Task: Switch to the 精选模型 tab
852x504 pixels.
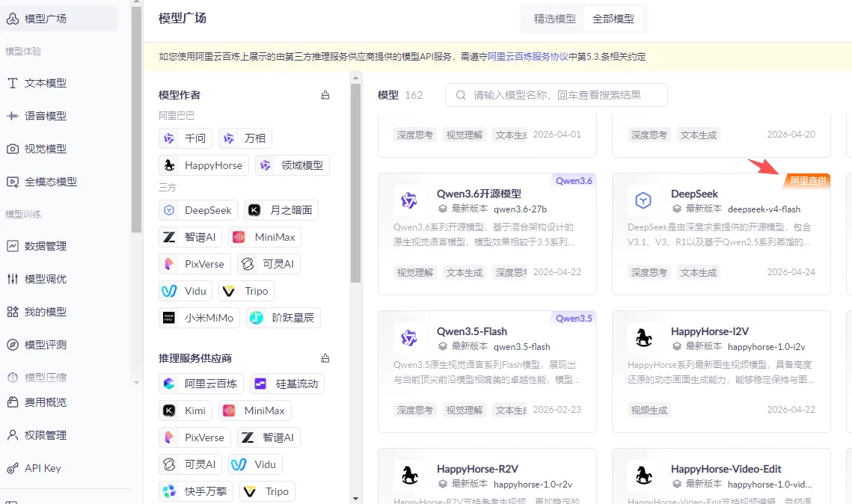Action: point(554,19)
